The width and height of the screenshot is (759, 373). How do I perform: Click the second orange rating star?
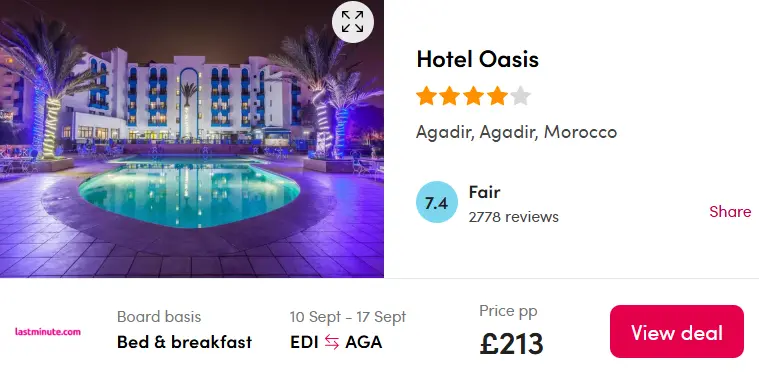tap(450, 96)
